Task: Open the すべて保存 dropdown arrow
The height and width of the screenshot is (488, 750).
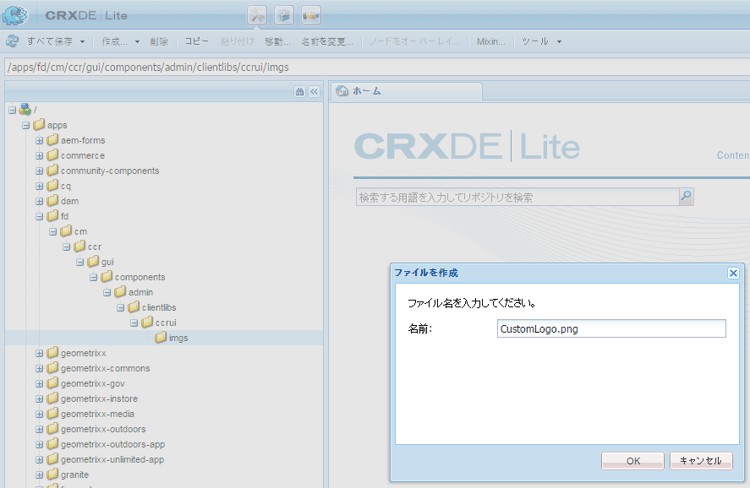Action: click(82, 42)
